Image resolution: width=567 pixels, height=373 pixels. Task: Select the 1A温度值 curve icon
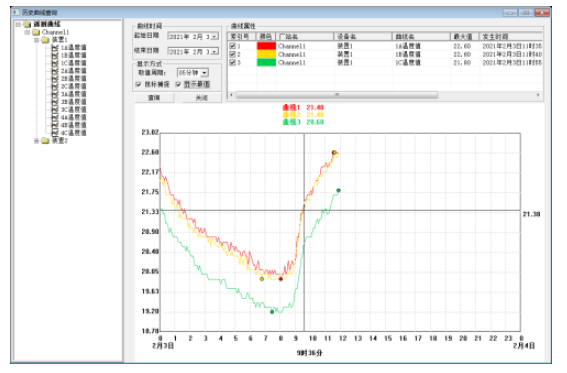(x=55, y=47)
